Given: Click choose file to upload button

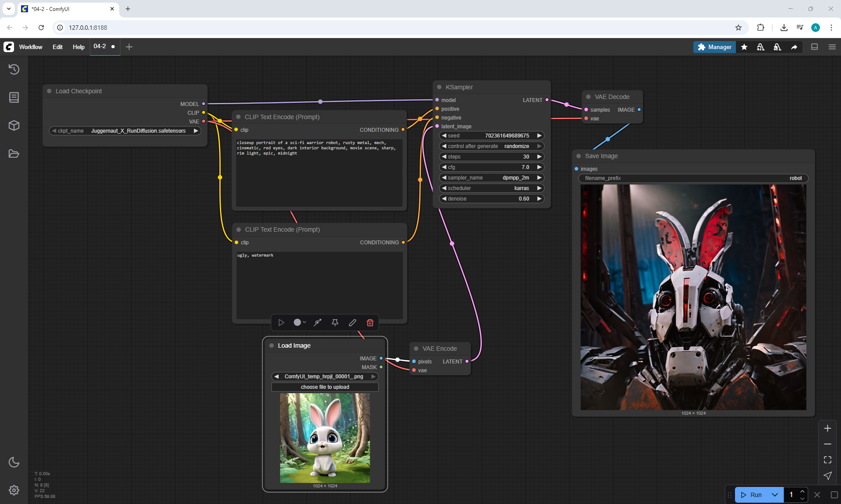Looking at the screenshot, I should click(325, 387).
